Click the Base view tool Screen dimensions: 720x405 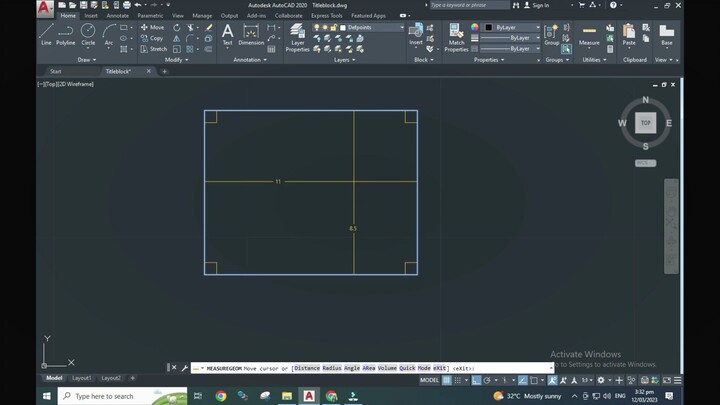pos(667,35)
